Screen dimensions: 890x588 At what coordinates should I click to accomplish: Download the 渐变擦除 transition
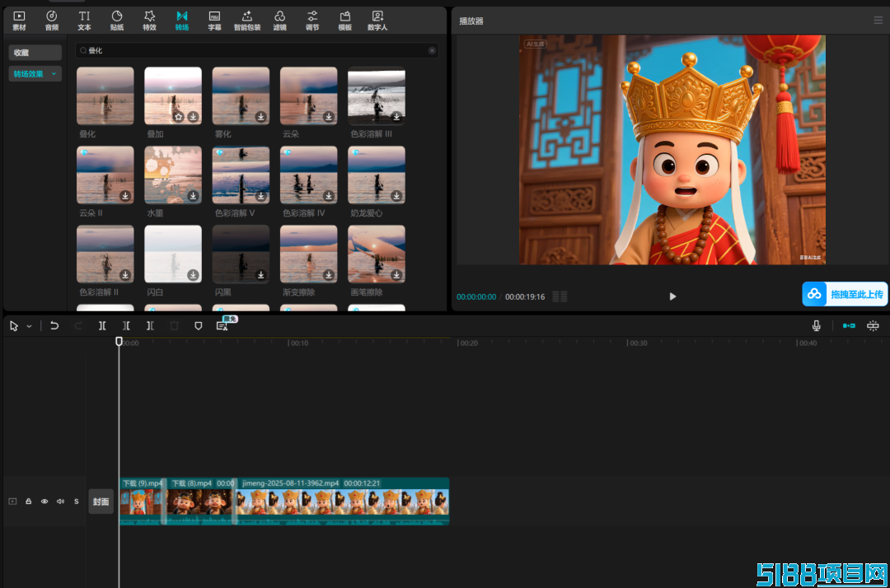(x=329, y=275)
